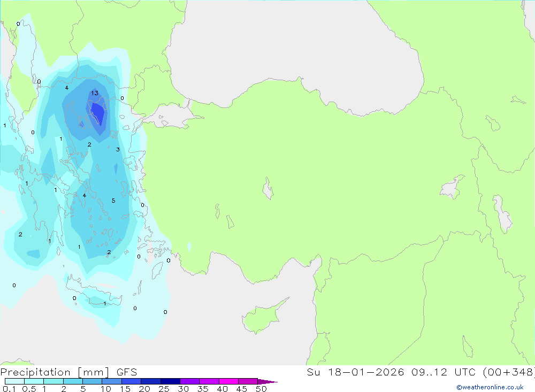535x392 pixels.
Task: Click the '40' legend scale label
Action: coord(223,389)
